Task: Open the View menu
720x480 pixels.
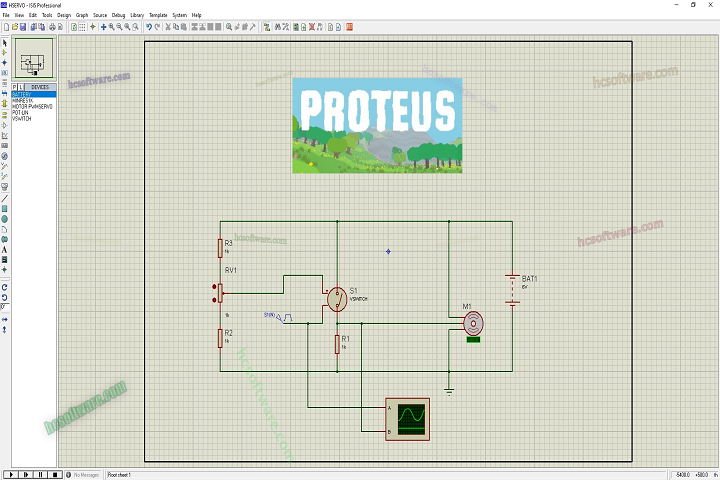Action: (19, 15)
